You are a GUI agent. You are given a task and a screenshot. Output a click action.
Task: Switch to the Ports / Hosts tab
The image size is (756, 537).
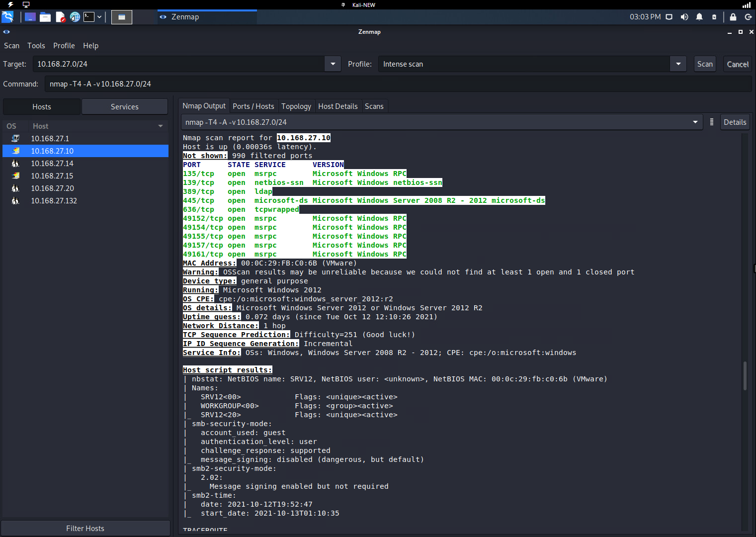coord(253,106)
